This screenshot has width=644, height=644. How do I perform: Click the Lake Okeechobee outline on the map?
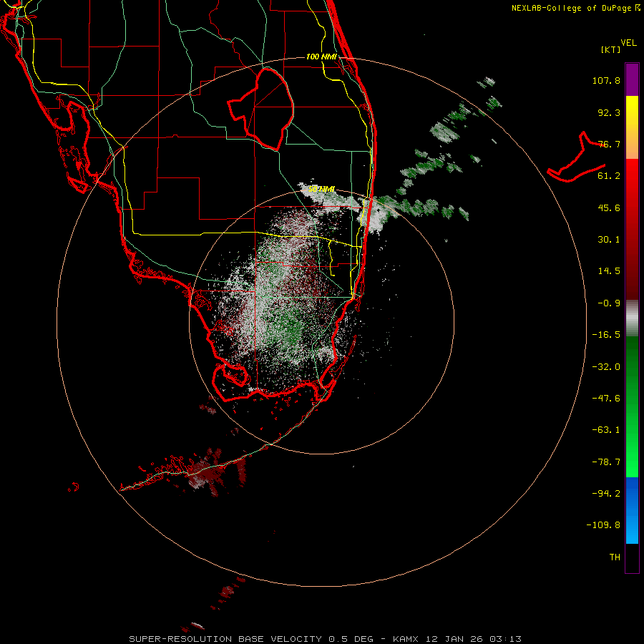coord(261,109)
